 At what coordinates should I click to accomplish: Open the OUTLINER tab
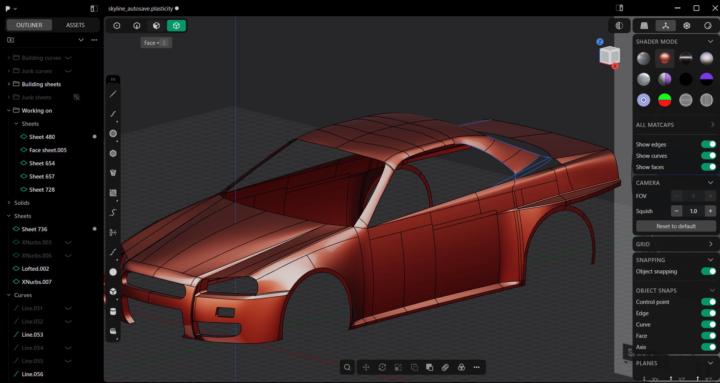coord(29,25)
